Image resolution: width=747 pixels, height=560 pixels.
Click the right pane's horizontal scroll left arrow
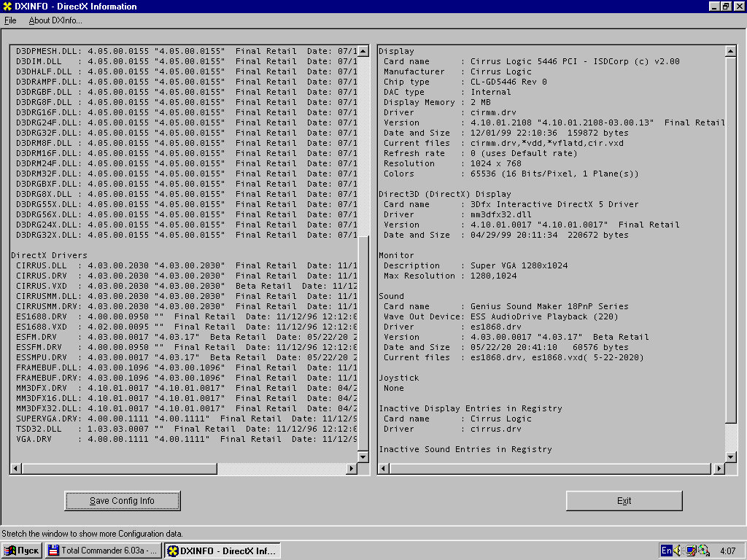(384, 468)
